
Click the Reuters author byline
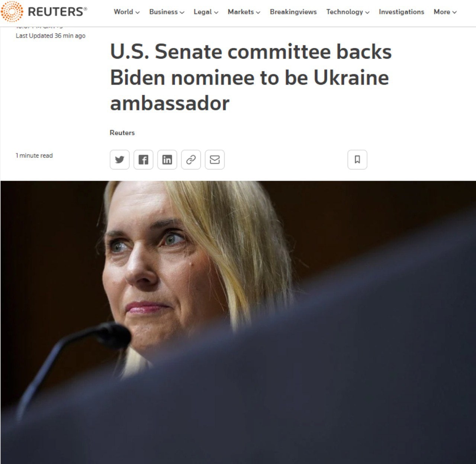[122, 133]
